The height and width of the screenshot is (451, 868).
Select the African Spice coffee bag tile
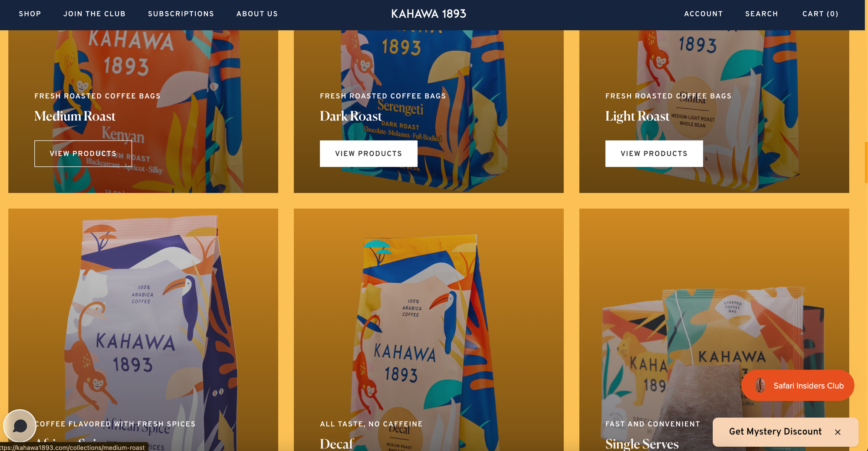click(143, 330)
